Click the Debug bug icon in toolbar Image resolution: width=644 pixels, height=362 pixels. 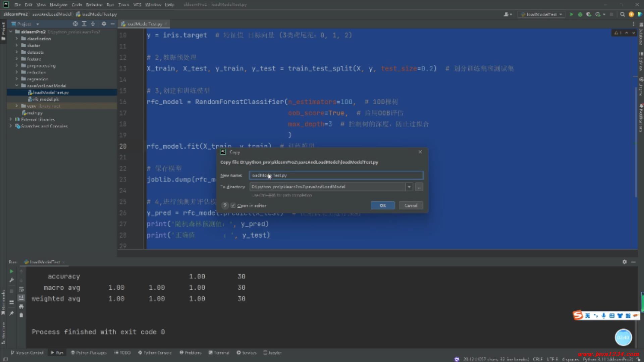(580, 14)
